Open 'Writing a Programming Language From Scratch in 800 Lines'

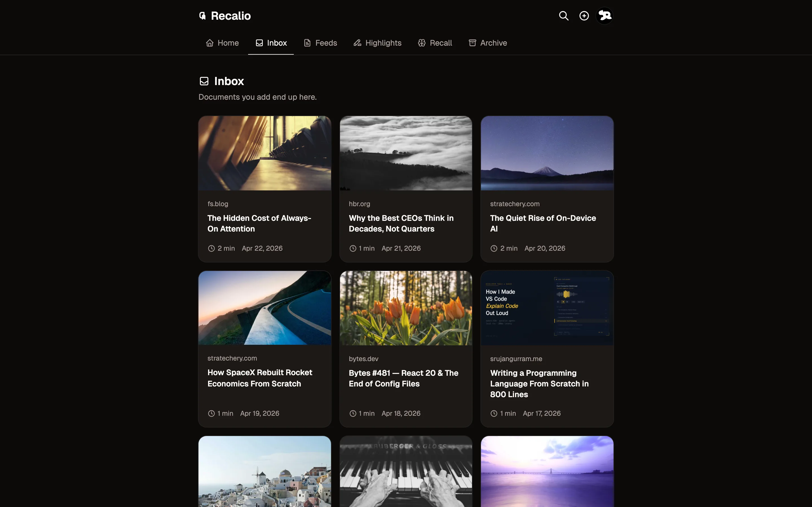click(539, 383)
